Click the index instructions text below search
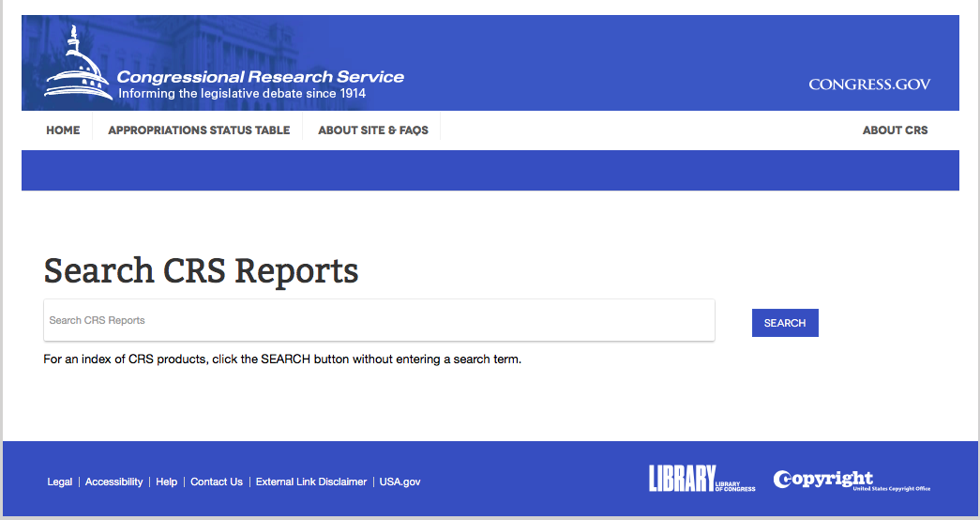Screen dimensions: 980x520 (x=282, y=359)
